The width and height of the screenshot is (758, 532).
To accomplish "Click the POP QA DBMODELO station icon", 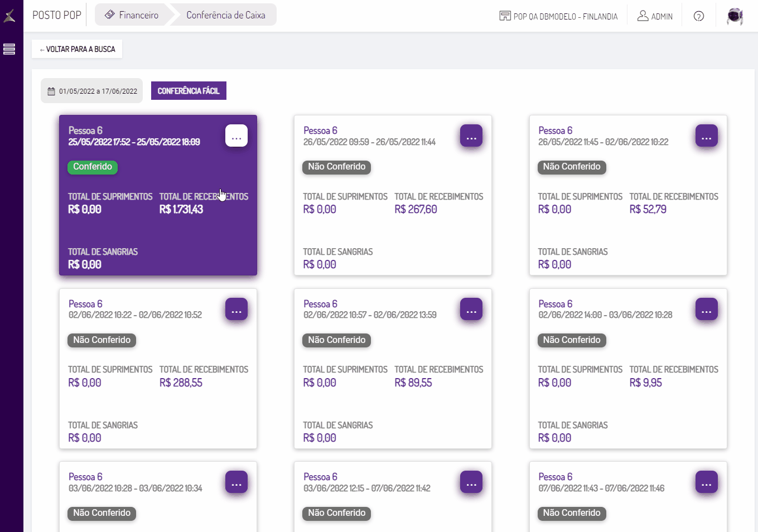I will click(505, 16).
